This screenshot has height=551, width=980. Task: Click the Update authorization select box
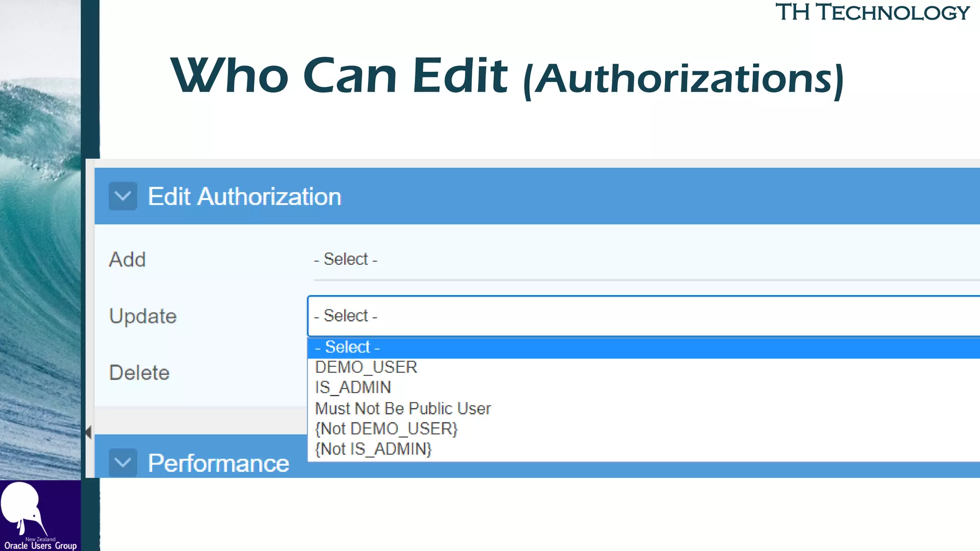tap(644, 316)
